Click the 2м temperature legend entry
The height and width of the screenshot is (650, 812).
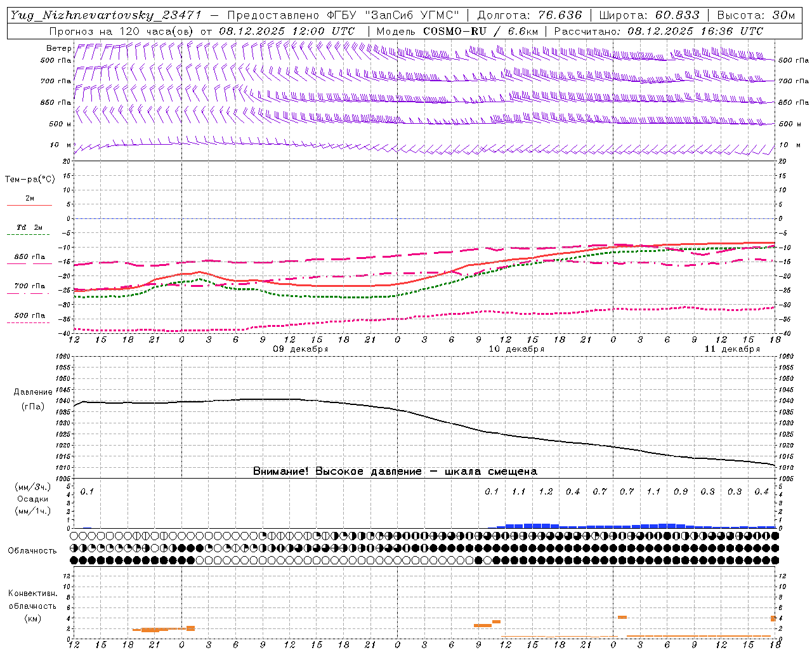[29, 199]
